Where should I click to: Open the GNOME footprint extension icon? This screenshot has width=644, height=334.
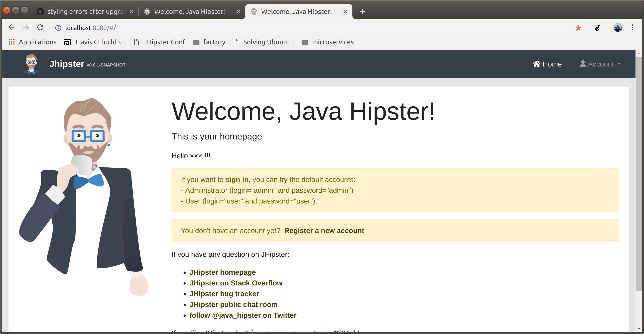click(x=597, y=28)
